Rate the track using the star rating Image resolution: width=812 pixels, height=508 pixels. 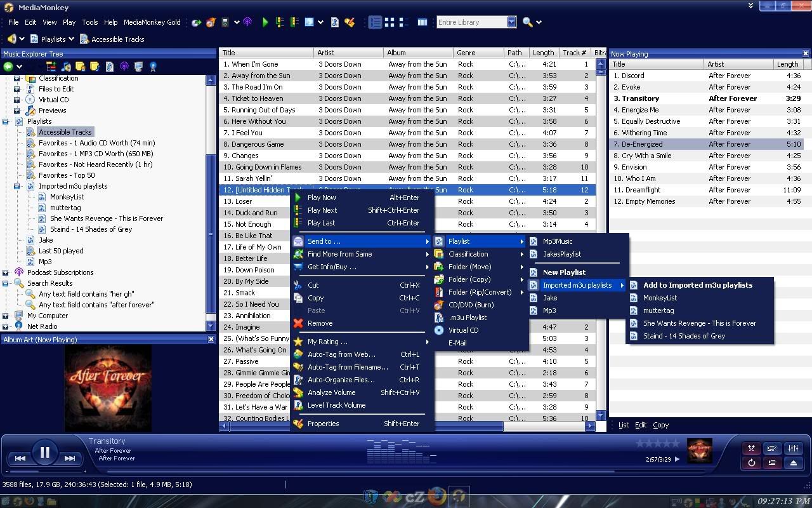(x=657, y=443)
